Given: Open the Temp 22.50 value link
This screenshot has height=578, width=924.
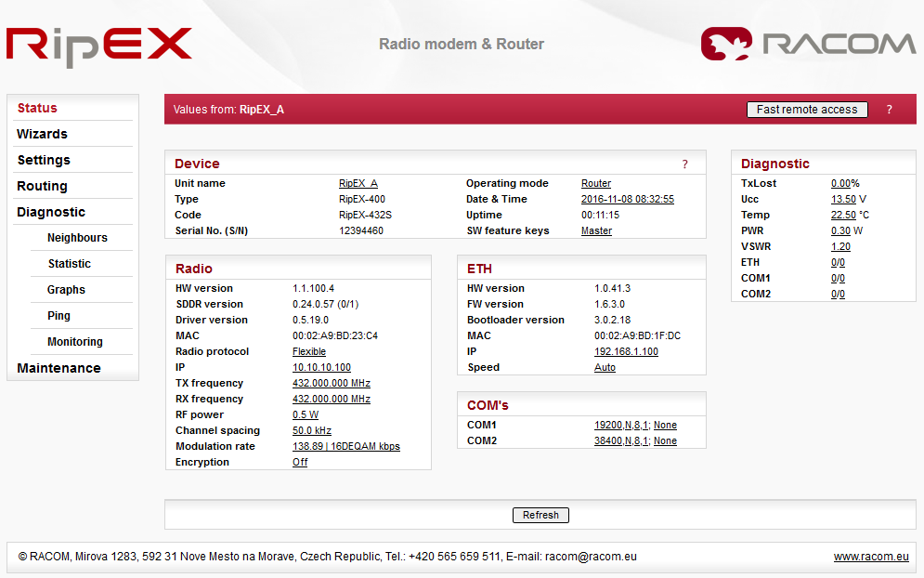Looking at the screenshot, I should pos(843,216).
